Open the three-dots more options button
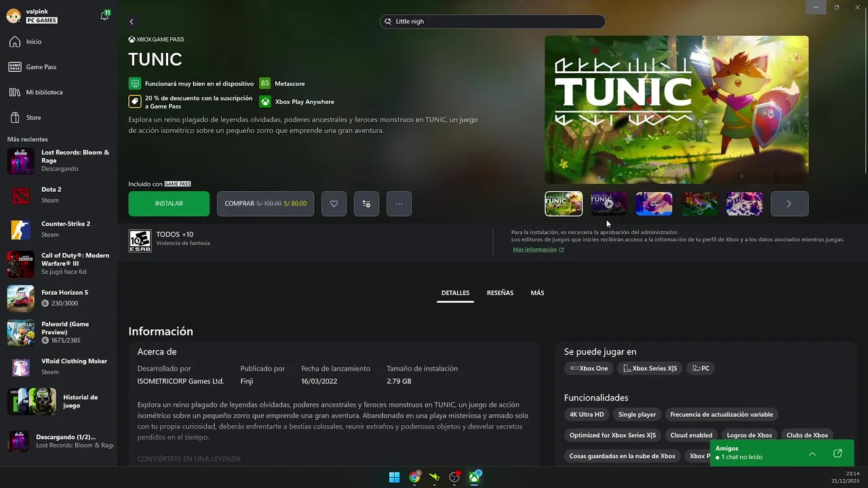868x488 pixels. 399,203
